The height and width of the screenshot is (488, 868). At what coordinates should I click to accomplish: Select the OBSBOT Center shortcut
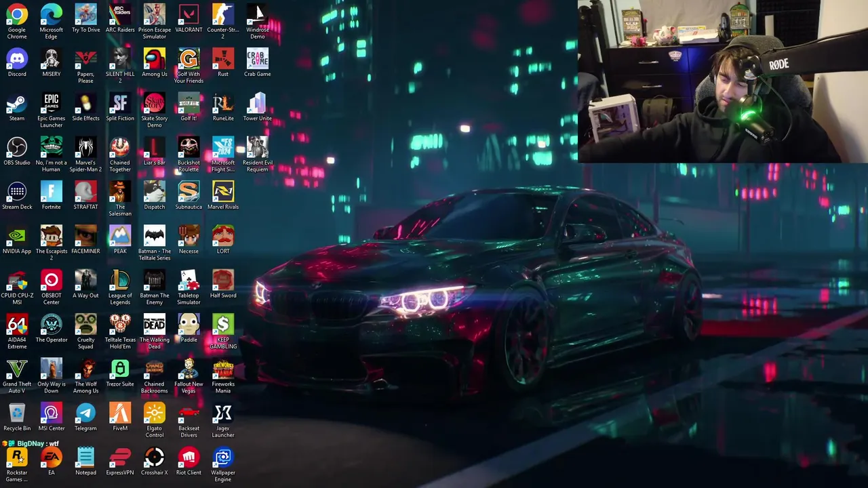coord(52,287)
